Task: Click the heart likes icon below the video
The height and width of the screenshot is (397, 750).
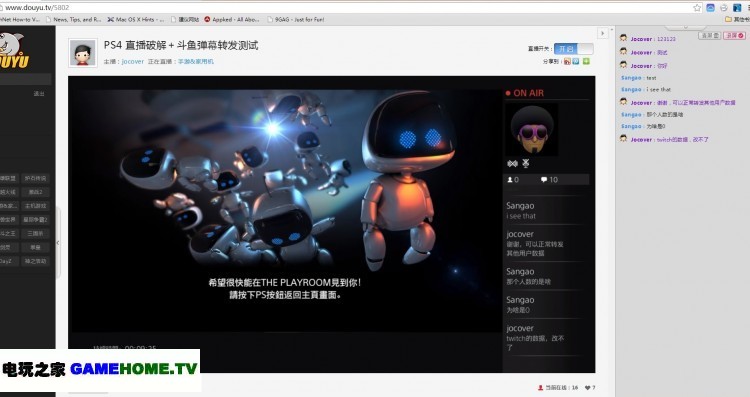Action: (x=587, y=387)
